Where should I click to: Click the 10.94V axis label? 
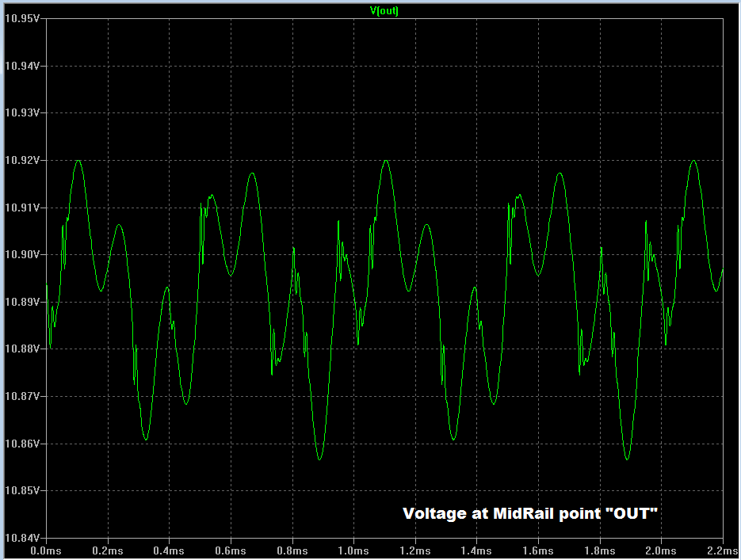tap(22, 66)
